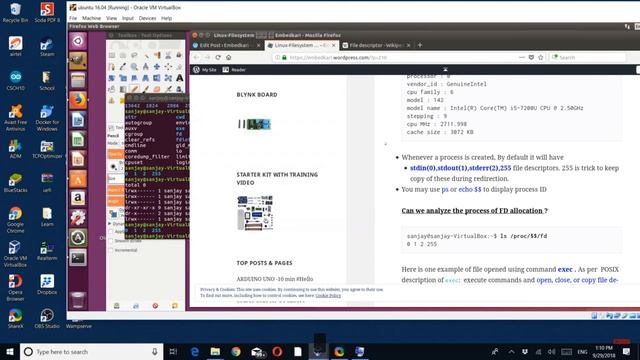Select the Scissors Select tool in GIMP
The width and height of the screenshot is (640, 360).
(x=168, y=55)
